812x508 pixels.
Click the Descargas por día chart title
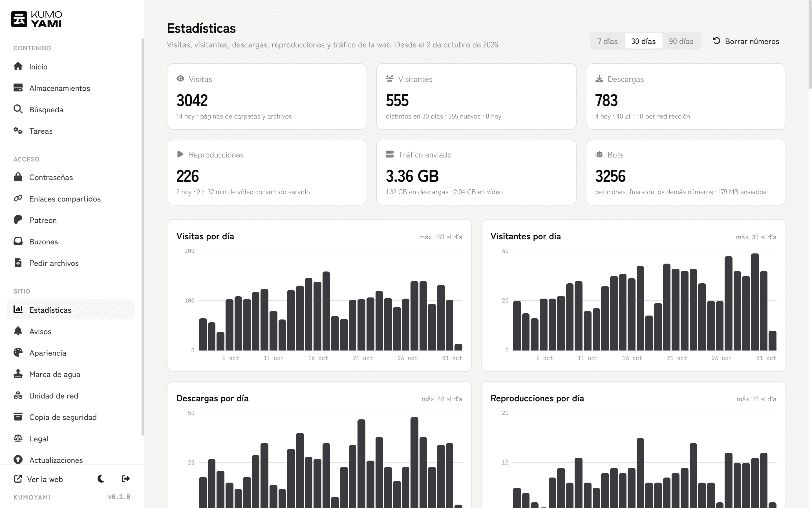(x=212, y=398)
